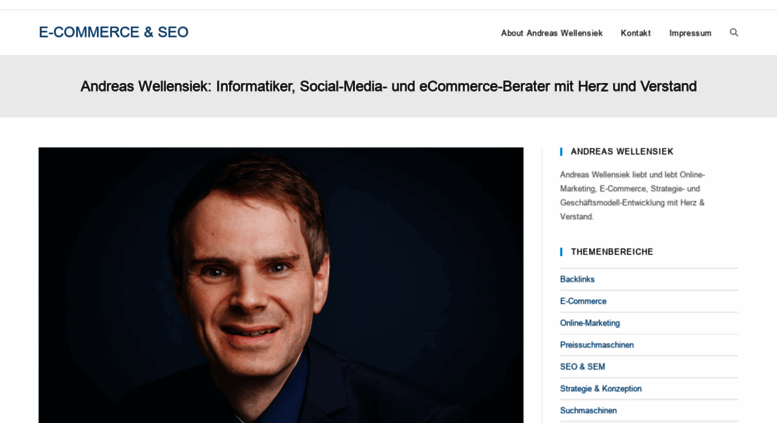The height and width of the screenshot is (423, 777).
Task: Open the search magnifier icon
Action: 734,33
